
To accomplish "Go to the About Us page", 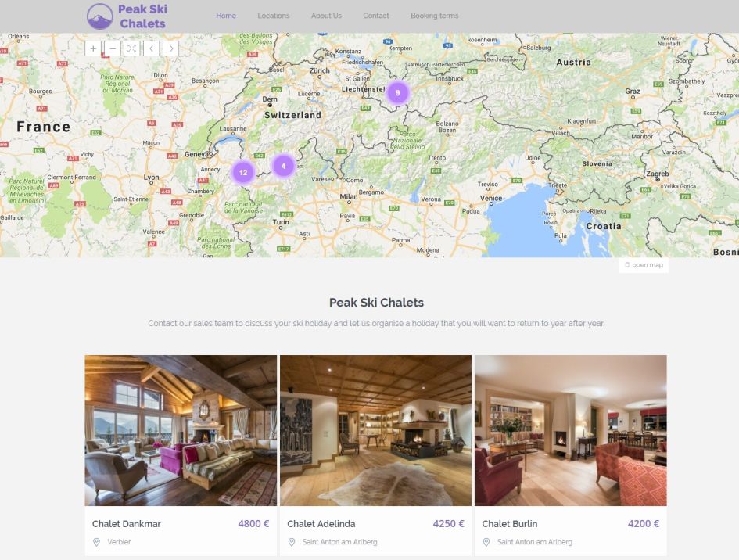I will pos(326,16).
